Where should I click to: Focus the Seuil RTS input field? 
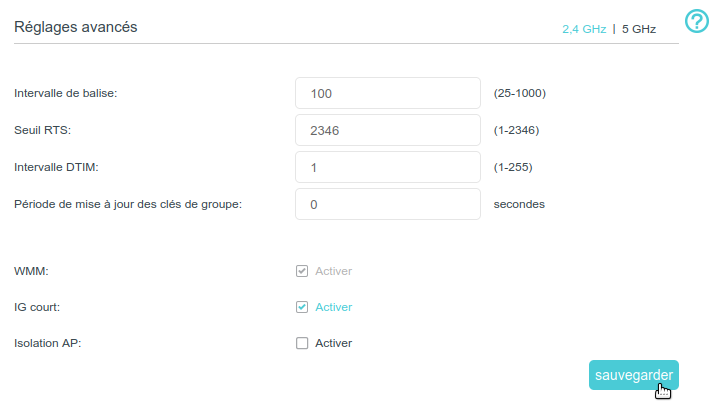388,130
